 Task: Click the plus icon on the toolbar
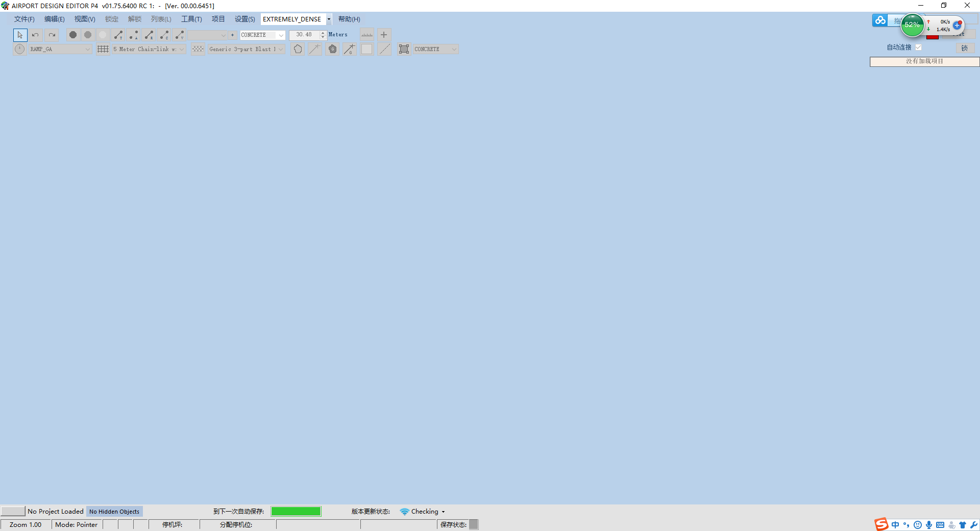click(384, 35)
